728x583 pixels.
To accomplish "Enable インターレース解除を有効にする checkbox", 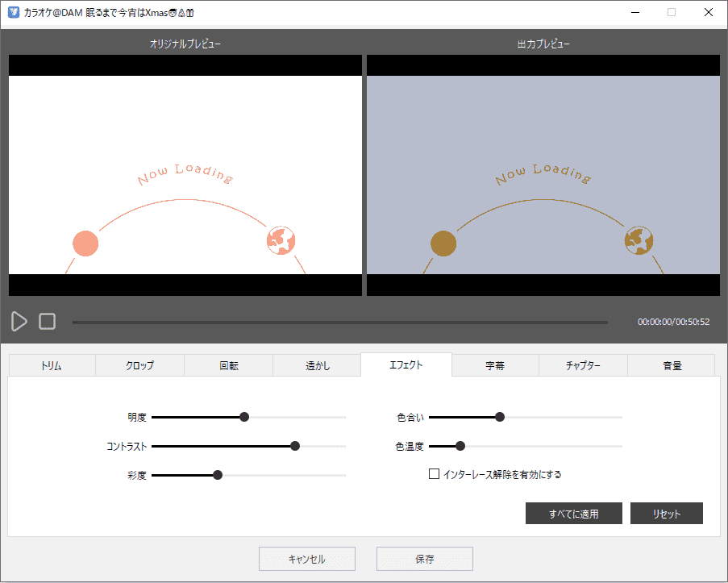I will tap(434, 474).
